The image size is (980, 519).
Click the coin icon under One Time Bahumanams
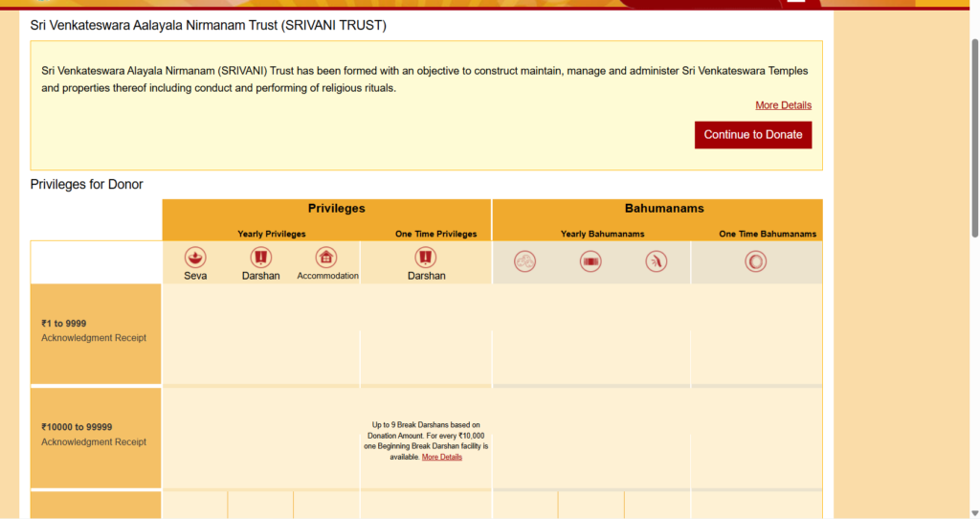(756, 261)
